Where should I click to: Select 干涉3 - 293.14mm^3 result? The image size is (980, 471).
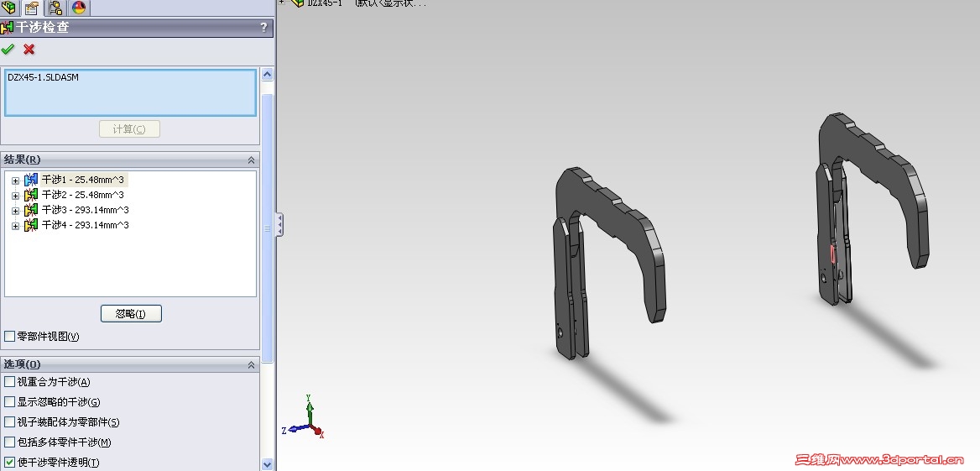[85, 210]
